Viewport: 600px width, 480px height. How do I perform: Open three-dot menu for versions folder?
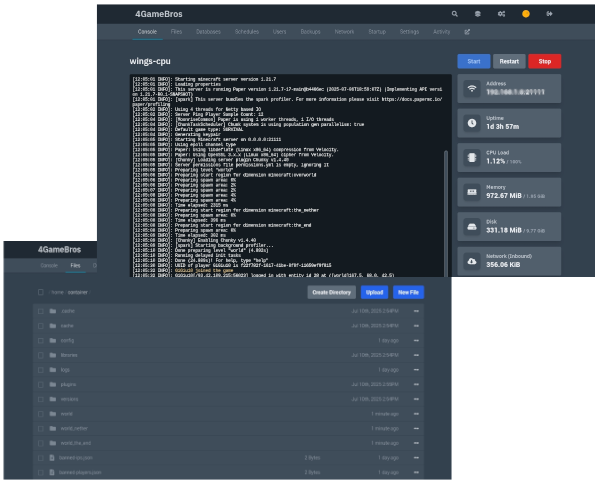point(416,398)
